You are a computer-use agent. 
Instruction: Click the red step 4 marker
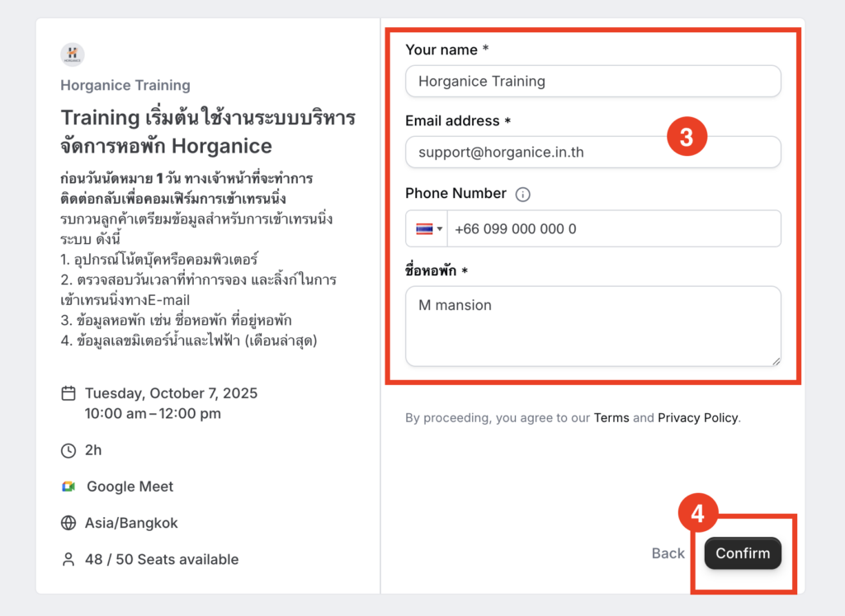(697, 514)
